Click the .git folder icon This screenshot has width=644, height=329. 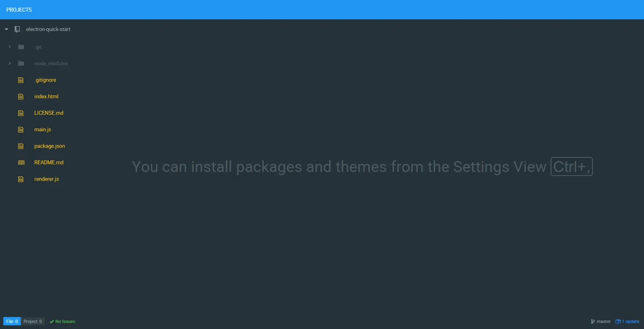click(x=21, y=47)
